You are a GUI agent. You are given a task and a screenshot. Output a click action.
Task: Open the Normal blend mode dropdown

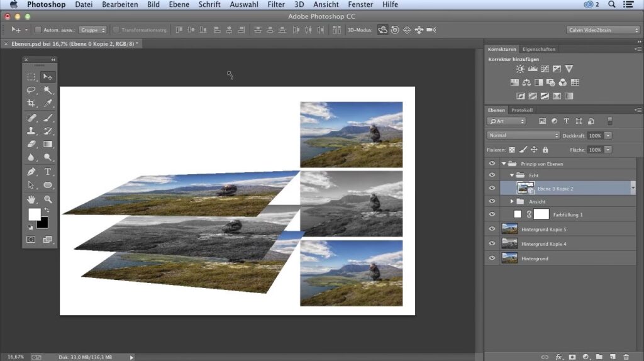pyautogui.click(x=523, y=135)
